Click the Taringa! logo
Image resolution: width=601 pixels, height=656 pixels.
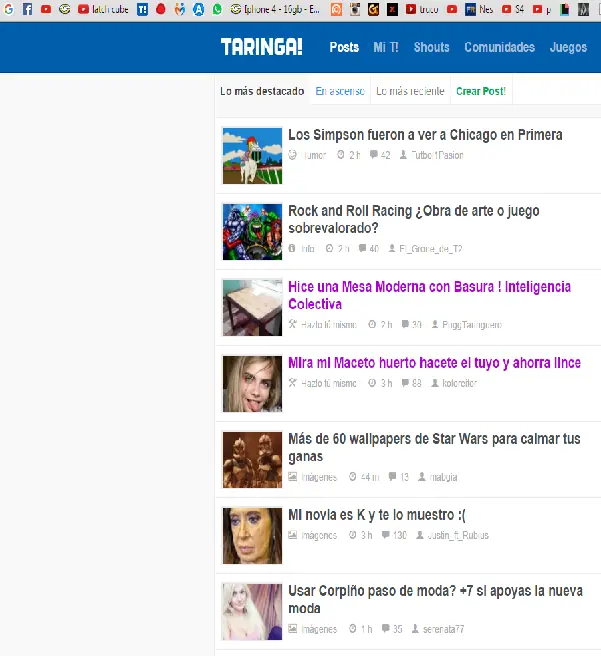(261, 47)
